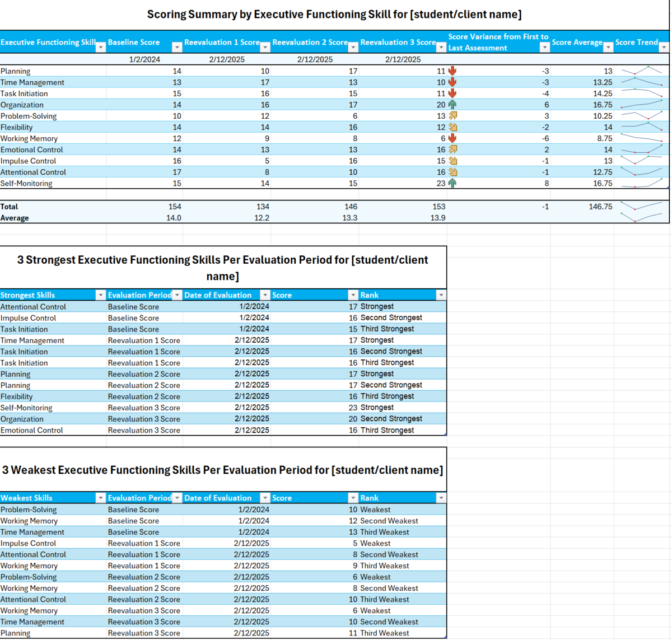Select the Time Management score average cell 13.25
Image resolution: width=672 pixels, height=640 pixels.
pos(582,82)
